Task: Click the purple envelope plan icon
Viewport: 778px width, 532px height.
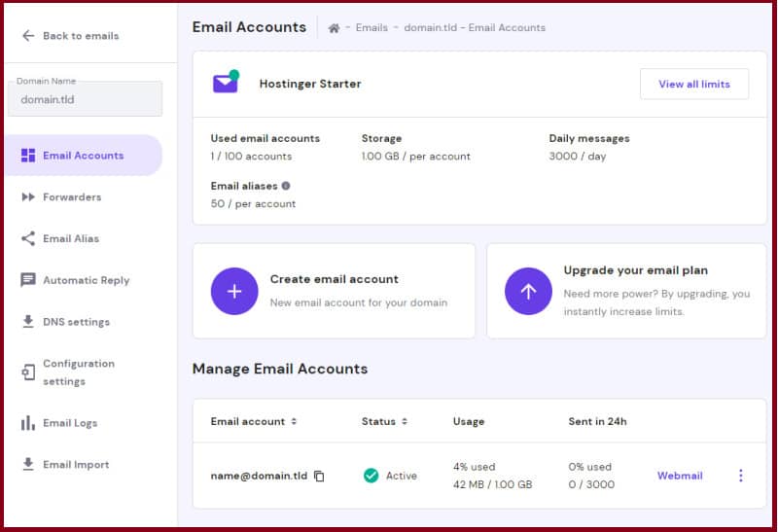Action: pos(226,82)
